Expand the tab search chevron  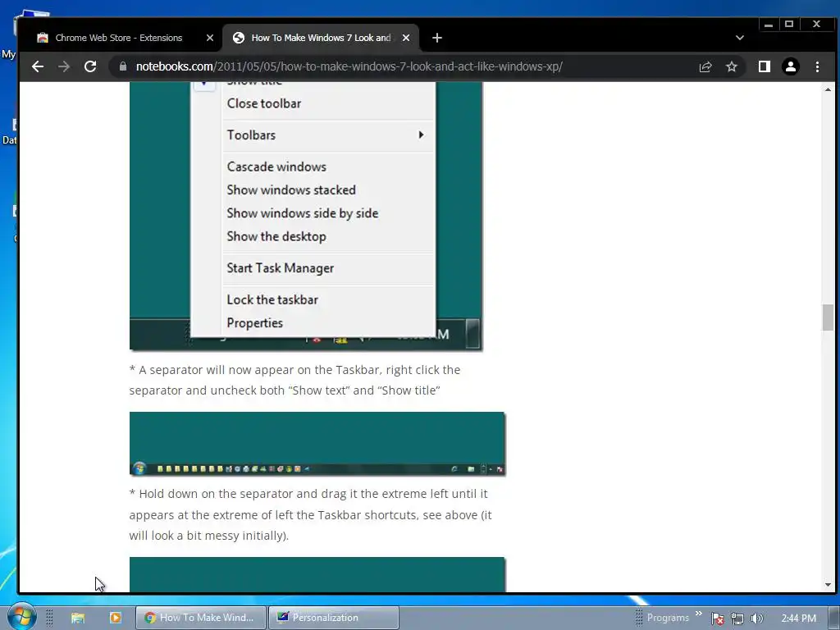(x=739, y=38)
